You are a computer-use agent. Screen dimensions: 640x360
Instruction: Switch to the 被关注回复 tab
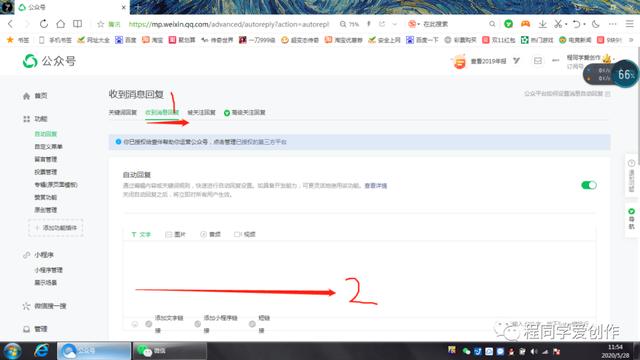click(201, 112)
